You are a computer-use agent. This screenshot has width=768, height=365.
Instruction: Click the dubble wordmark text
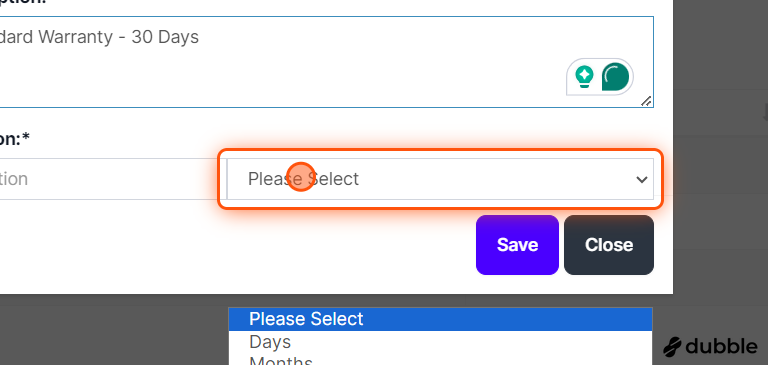[721, 346]
